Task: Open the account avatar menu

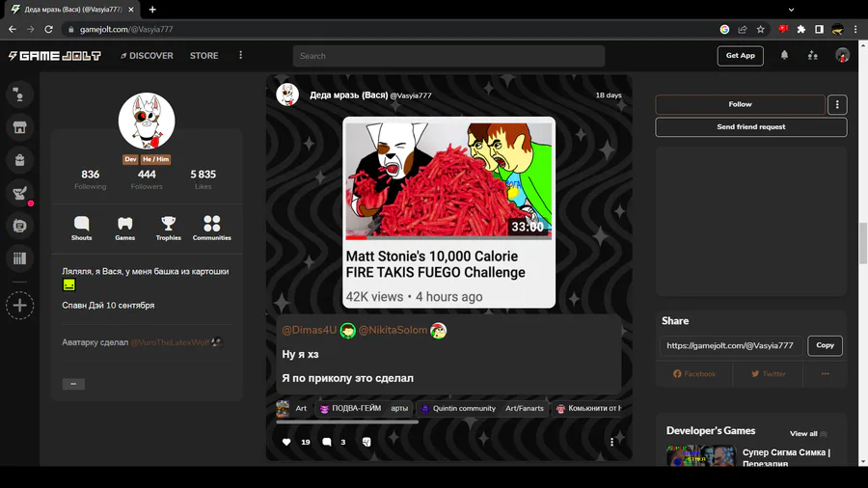Action: click(x=842, y=55)
